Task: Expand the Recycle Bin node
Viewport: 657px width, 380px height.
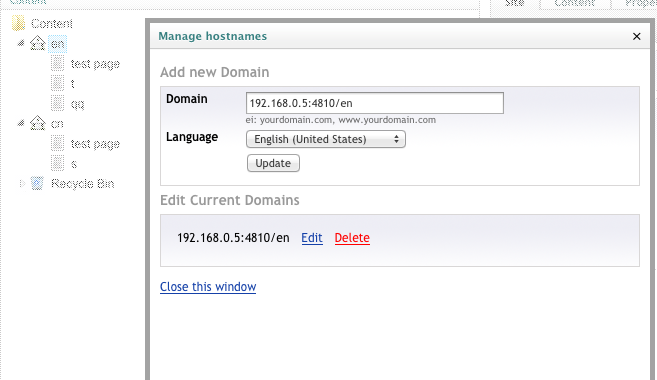Action: (22, 184)
